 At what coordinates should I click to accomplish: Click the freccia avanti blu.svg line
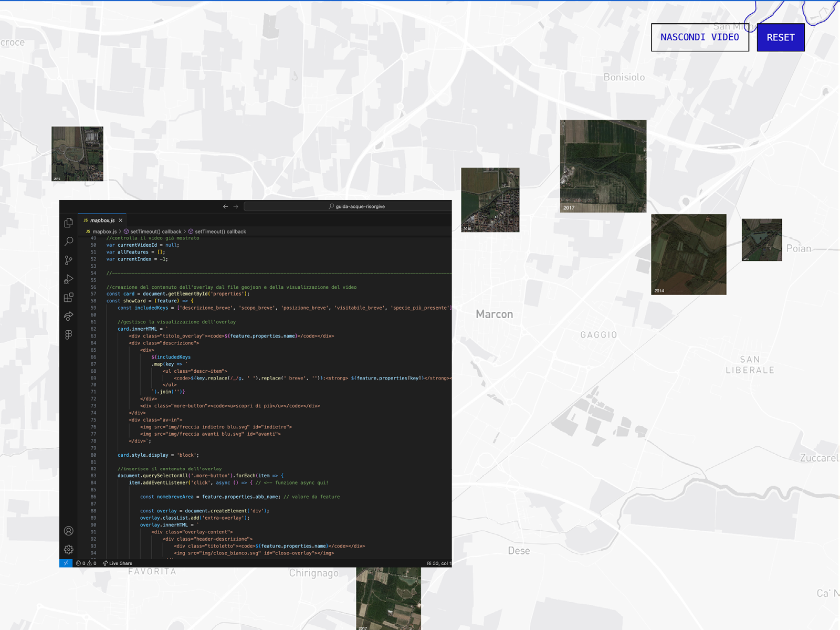[211, 434]
